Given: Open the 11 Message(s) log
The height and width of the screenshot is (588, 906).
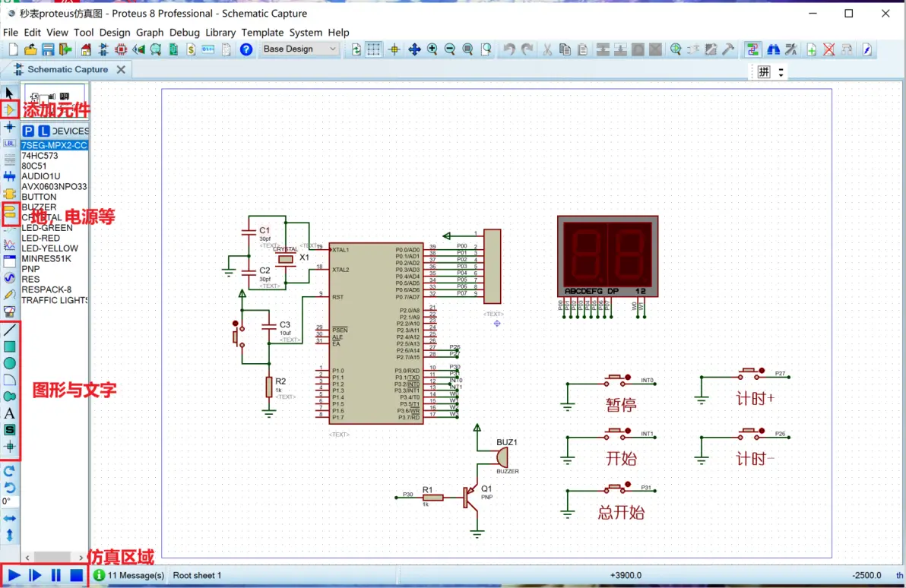Looking at the screenshot, I should pos(129,575).
